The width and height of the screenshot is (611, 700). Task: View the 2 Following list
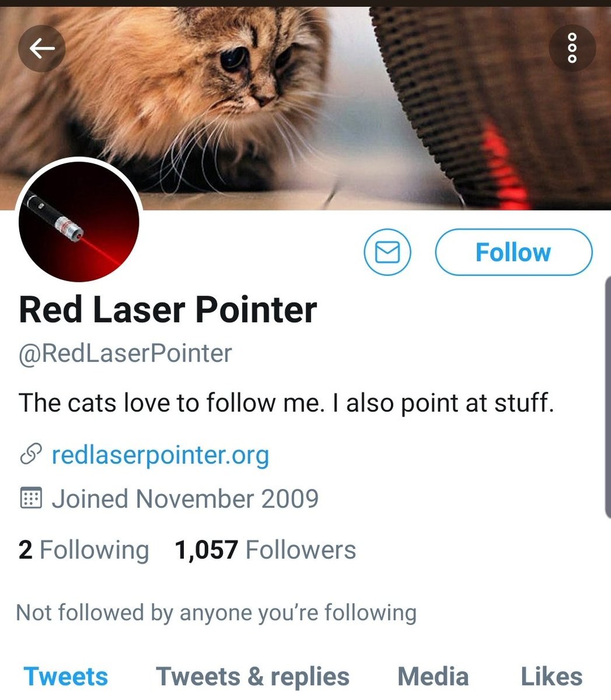[84, 550]
